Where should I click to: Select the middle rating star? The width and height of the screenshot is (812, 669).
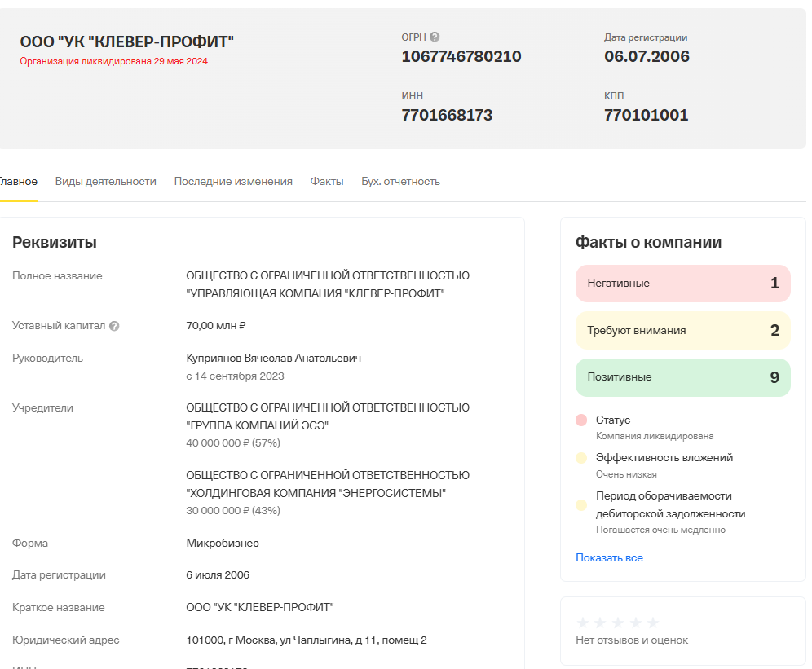(x=619, y=622)
